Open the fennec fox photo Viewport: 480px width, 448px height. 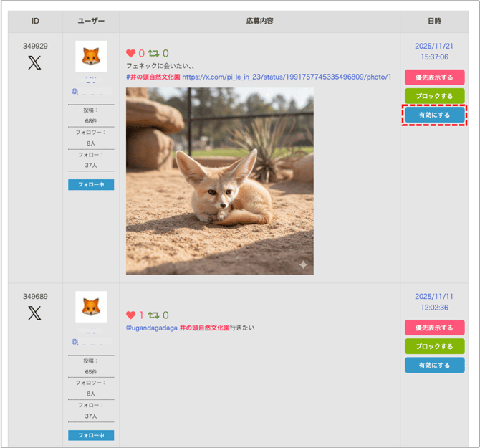pyautogui.click(x=219, y=181)
